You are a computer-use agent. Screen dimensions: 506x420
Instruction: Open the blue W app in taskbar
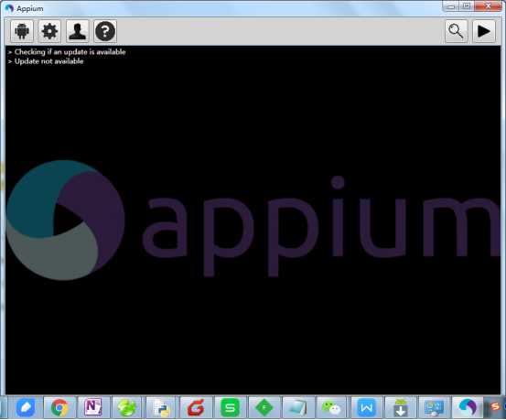coord(366,407)
